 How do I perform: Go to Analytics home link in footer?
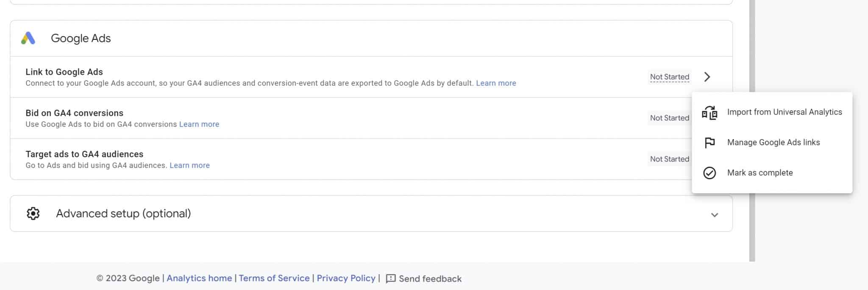tap(199, 278)
